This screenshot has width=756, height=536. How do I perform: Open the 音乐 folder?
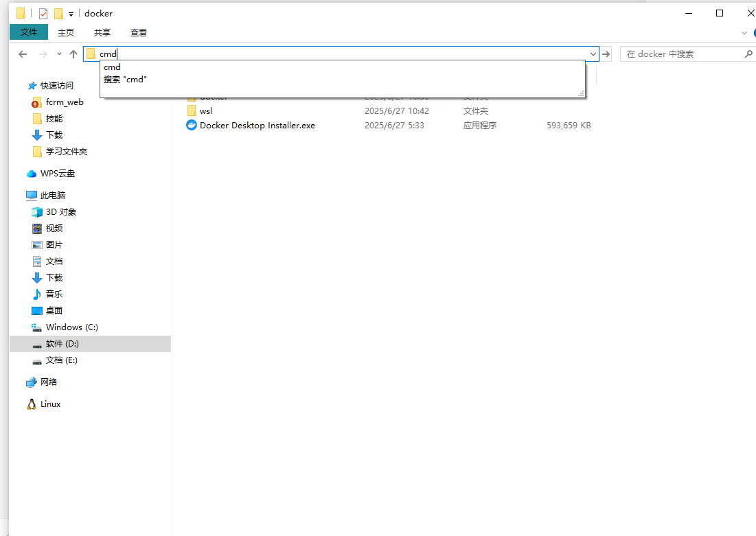tap(54, 294)
